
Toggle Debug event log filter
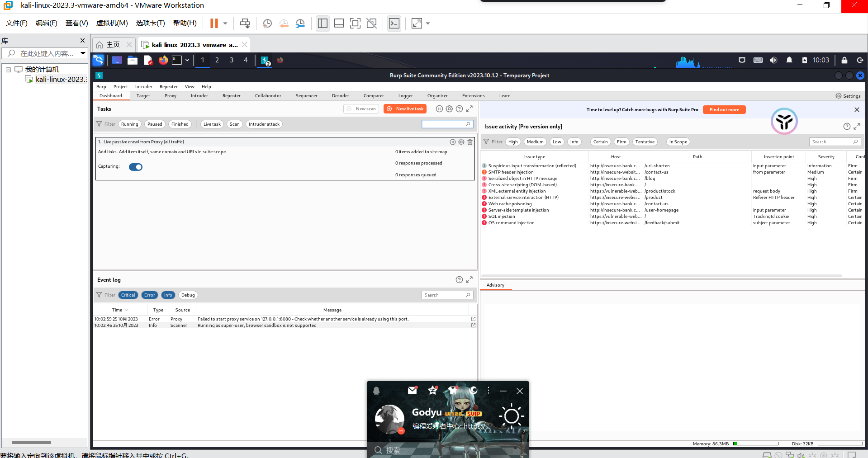[x=188, y=295]
